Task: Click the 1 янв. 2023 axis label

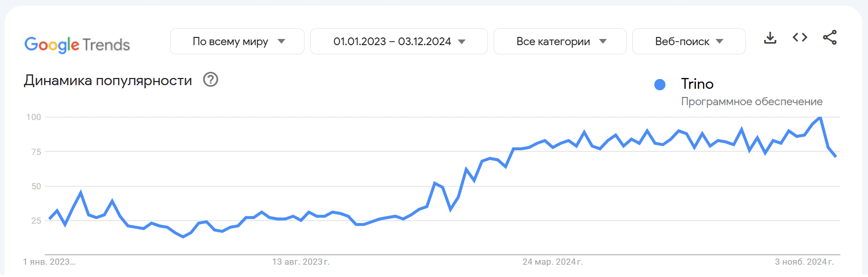Action: (49, 262)
